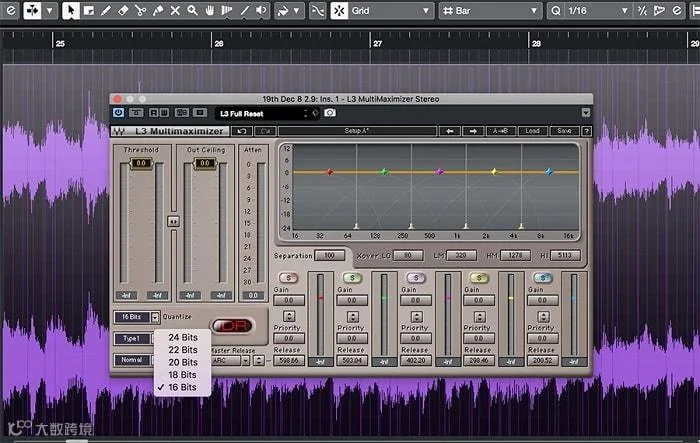Open the 16 Bits quantize dropdown arrow
Image resolution: width=700 pixels, height=443 pixels.
[155, 317]
